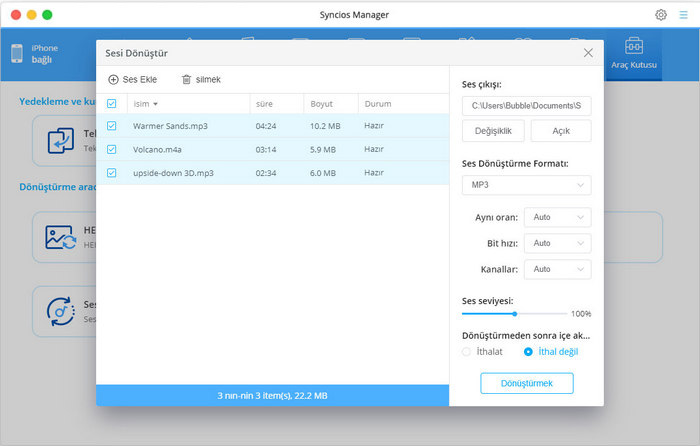The height and width of the screenshot is (446, 700).
Task: Close the Sesi Dönüştür dialog
Action: click(x=588, y=53)
